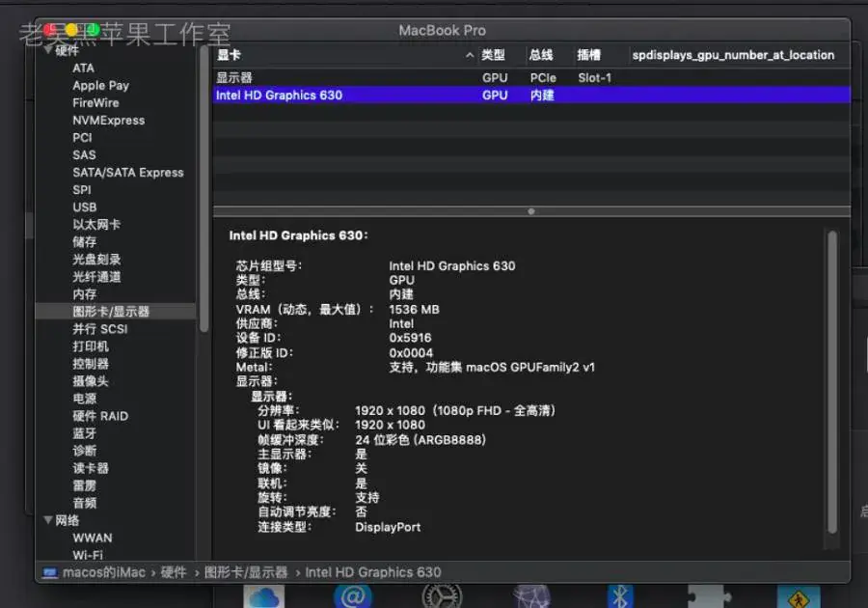Screen dimensions: 868x608
Task: Click the 0x5916 device ID value
Action: (x=410, y=338)
